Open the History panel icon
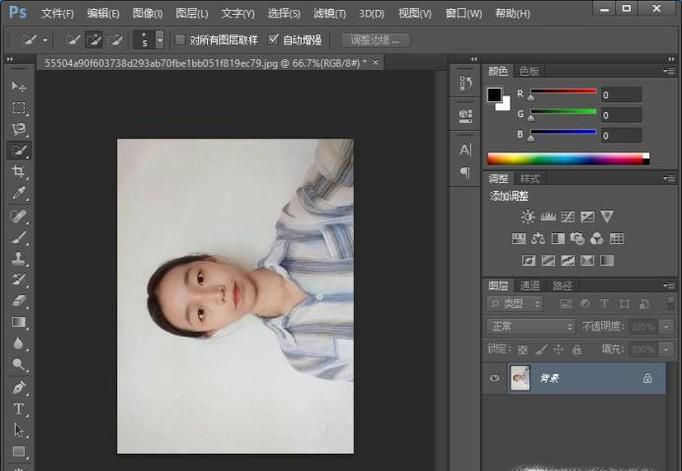This screenshot has width=682, height=471. (x=465, y=83)
